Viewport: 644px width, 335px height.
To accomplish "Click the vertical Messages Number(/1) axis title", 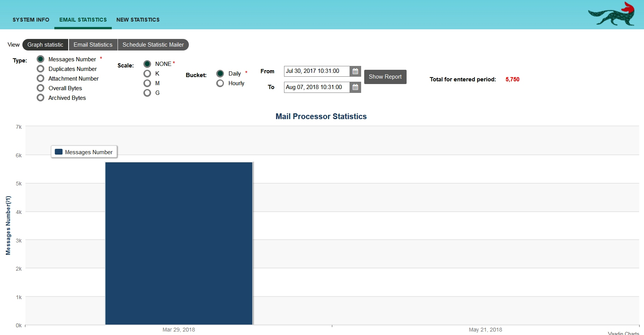I will tap(8, 226).
